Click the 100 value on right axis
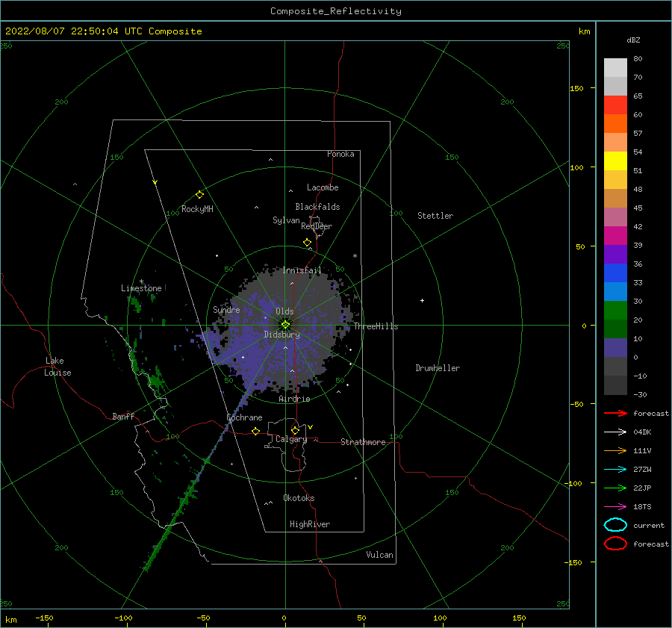672x628 pixels. (x=576, y=167)
